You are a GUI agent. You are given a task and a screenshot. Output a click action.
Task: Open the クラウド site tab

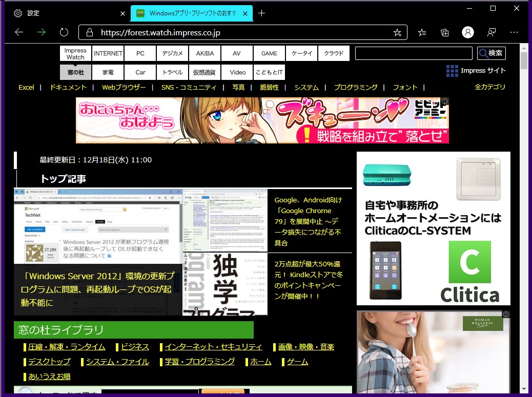tap(334, 54)
